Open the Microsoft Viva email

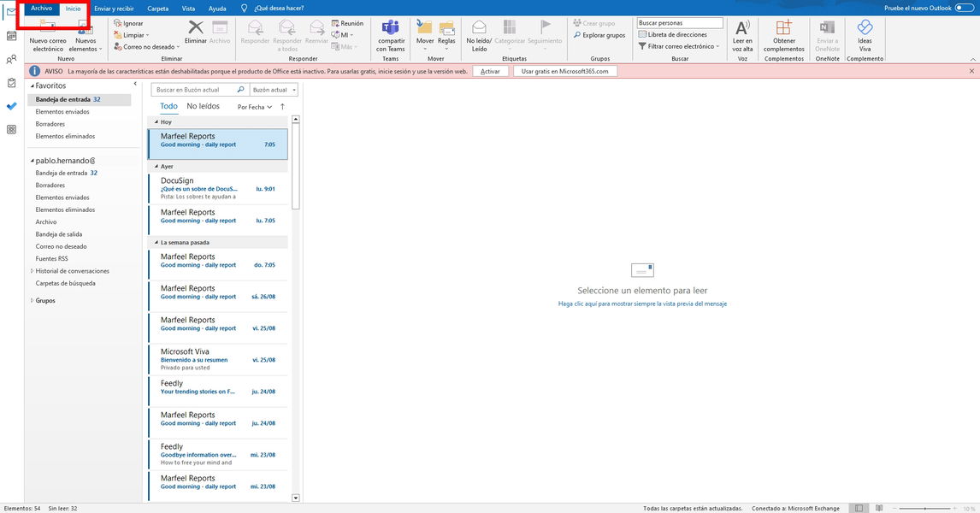218,359
